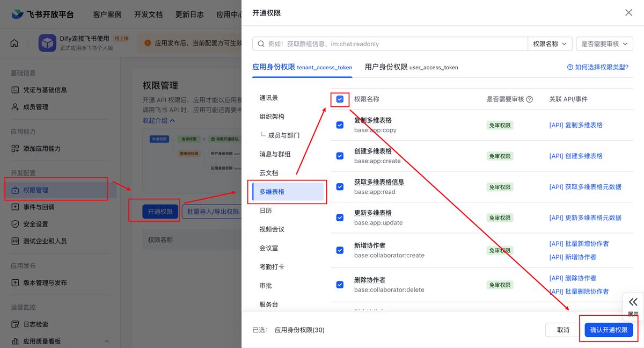Uncheck the 删除协作者 permission checkbox
The image size is (644, 348).
coord(340,284)
